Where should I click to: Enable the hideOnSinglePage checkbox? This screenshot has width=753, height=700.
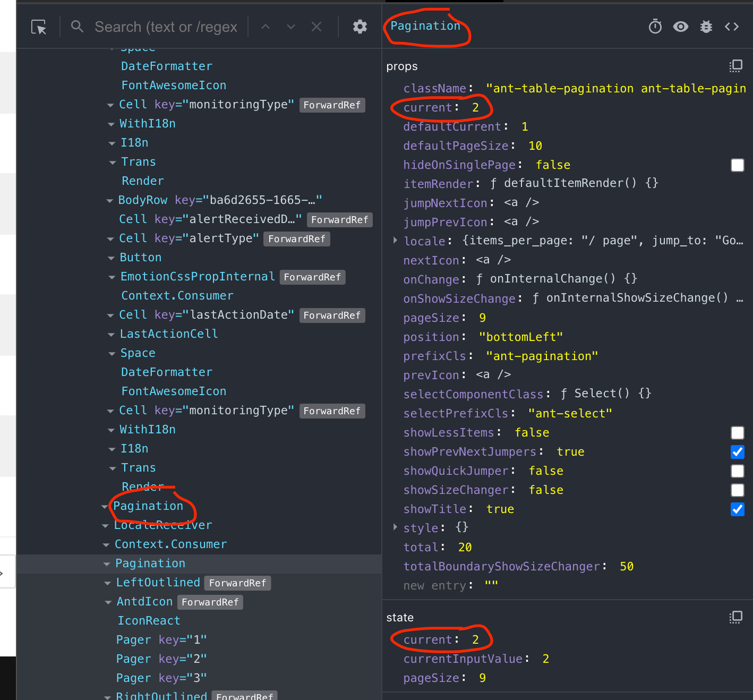(x=738, y=165)
